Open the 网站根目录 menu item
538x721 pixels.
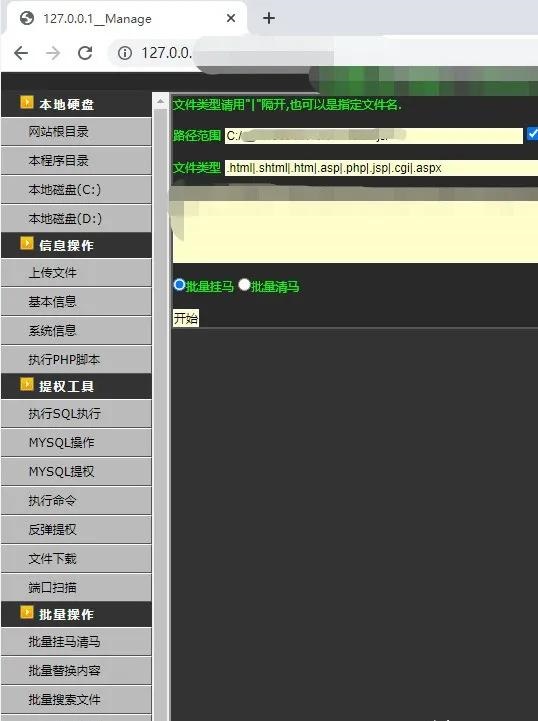tap(76, 132)
